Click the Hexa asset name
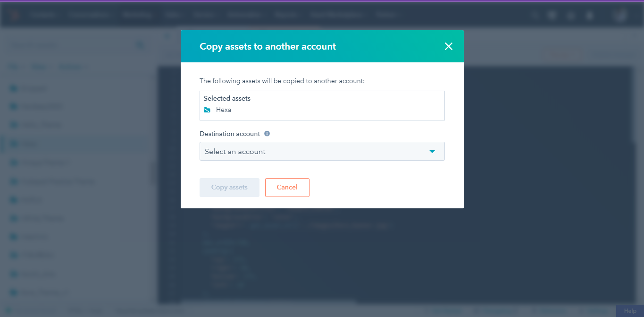The height and width of the screenshot is (317, 644). [x=224, y=110]
